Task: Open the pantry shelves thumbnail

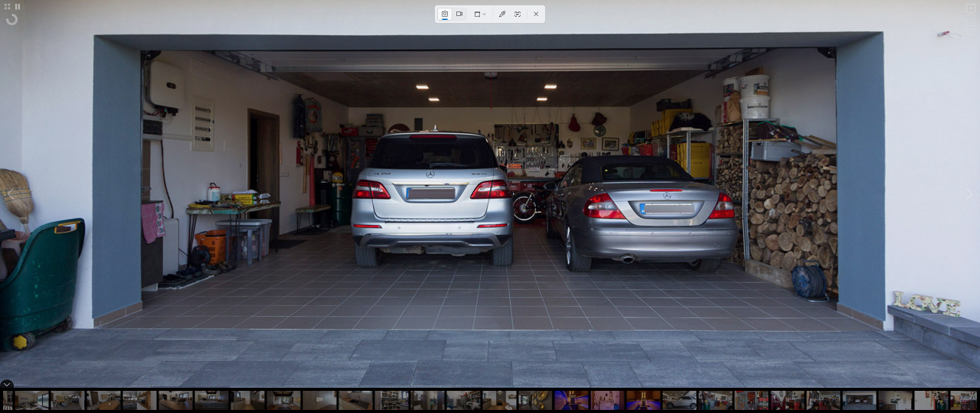Action: coord(391,400)
